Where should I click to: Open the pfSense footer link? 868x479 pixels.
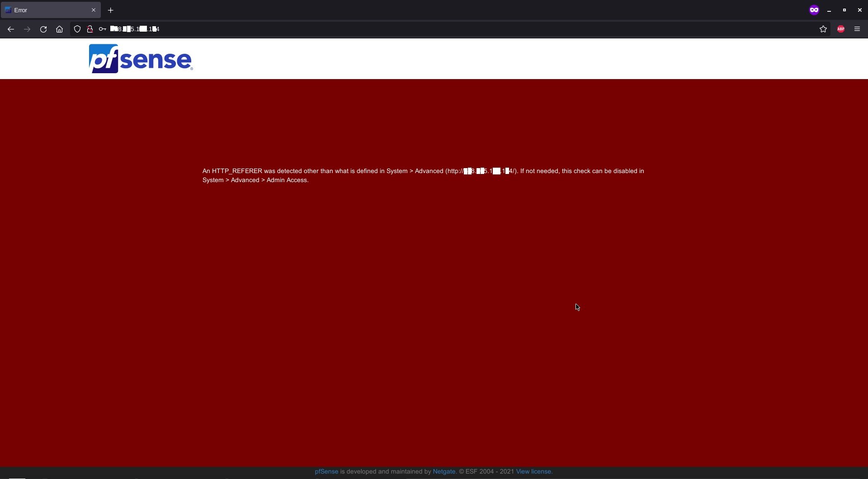click(326, 472)
